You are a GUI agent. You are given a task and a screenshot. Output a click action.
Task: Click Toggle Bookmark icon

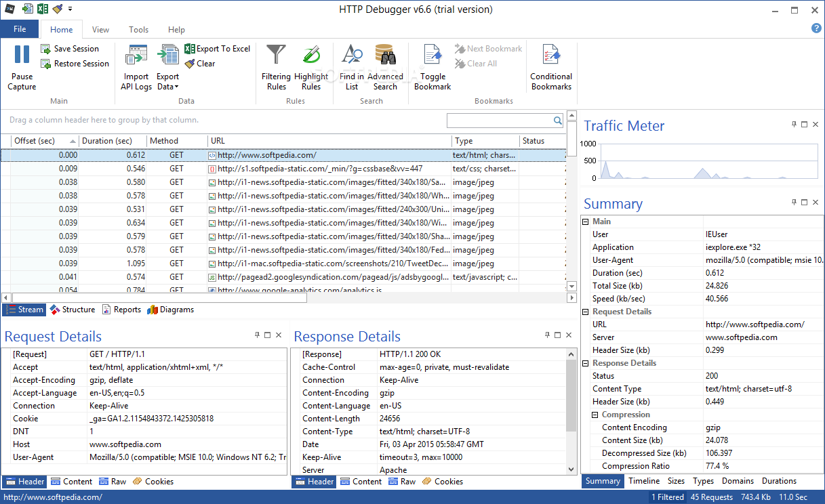point(432,56)
